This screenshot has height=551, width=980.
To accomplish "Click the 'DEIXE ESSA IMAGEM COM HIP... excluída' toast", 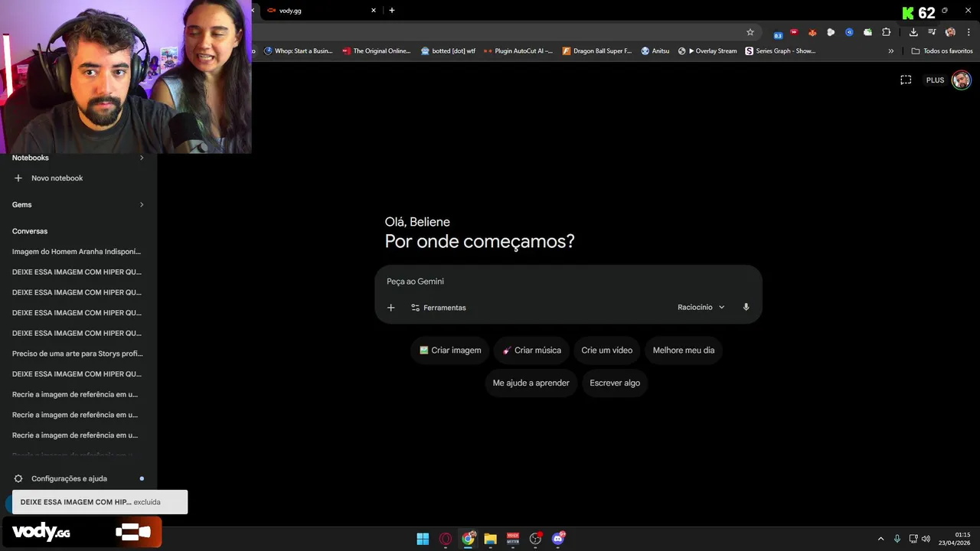I will tap(100, 502).
